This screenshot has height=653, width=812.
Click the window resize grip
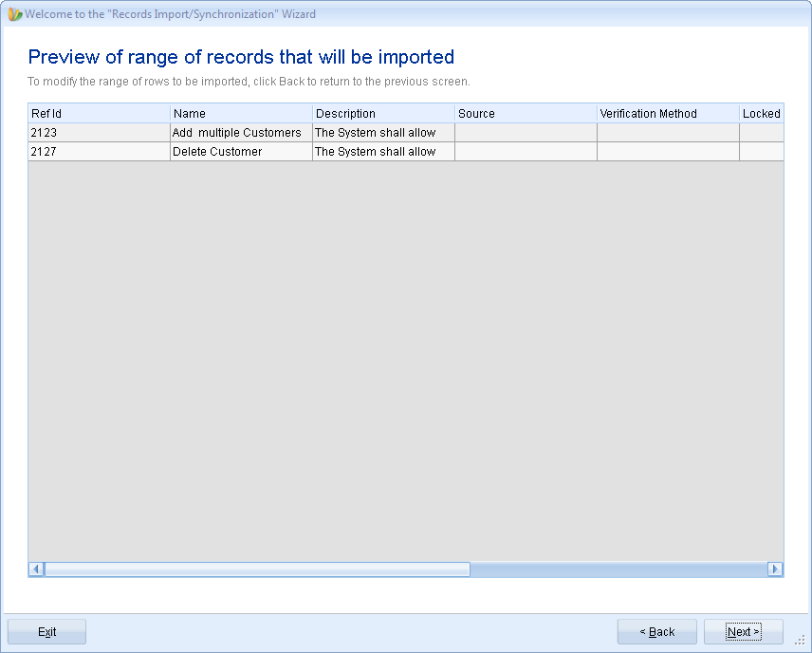(x=801, y=641)
